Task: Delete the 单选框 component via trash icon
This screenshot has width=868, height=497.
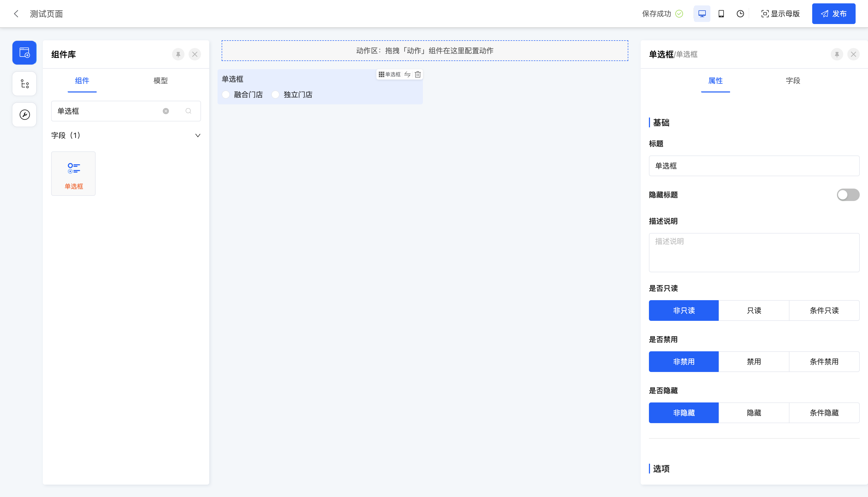Action: [417, 74]
